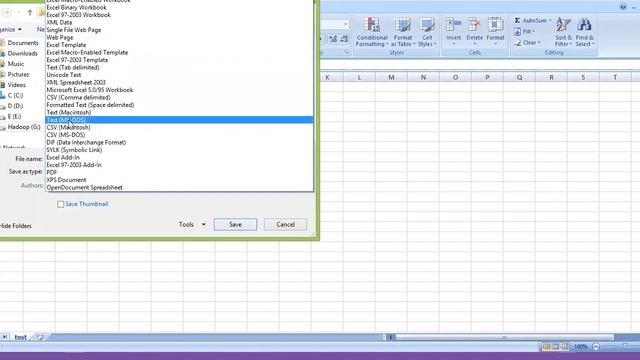Viewport: 640px width, 360px height.
Task: Select column T header
Action: [615, 77]
